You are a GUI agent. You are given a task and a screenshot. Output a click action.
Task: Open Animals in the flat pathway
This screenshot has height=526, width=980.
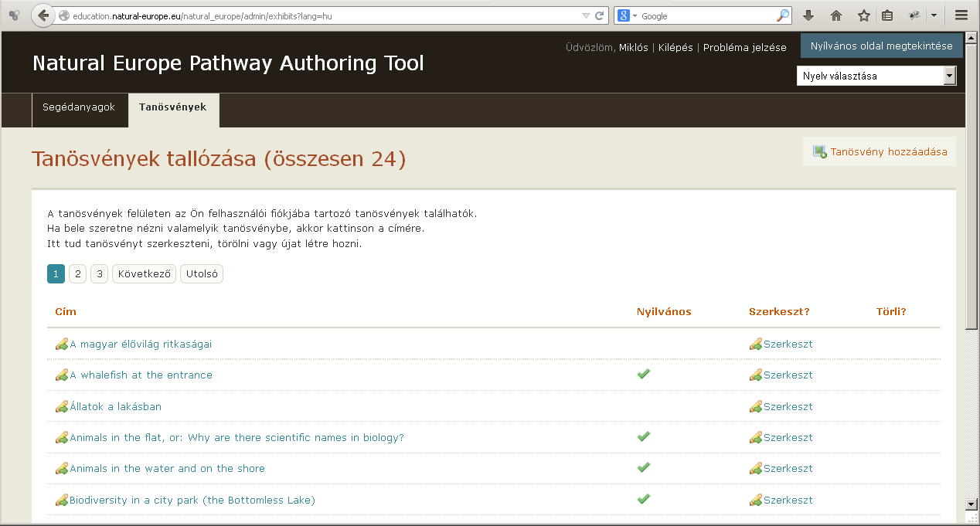(236, 438)
